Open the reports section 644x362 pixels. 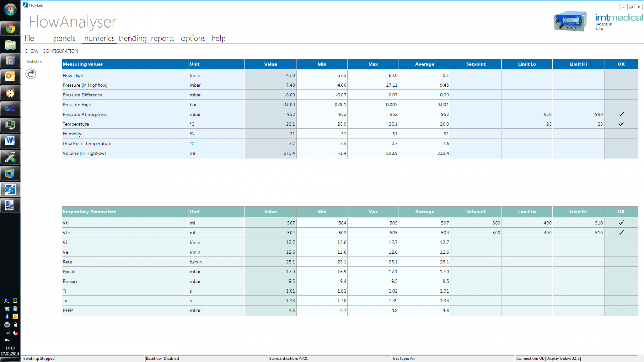162,38
